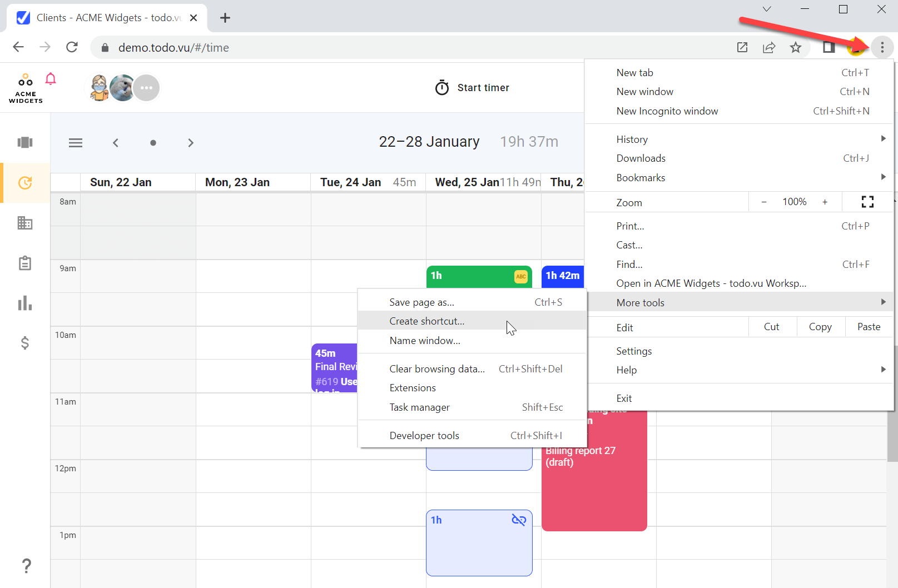Go to next week
The width and height of the screenshot is (898, 588).
click(x=191, y=143)
